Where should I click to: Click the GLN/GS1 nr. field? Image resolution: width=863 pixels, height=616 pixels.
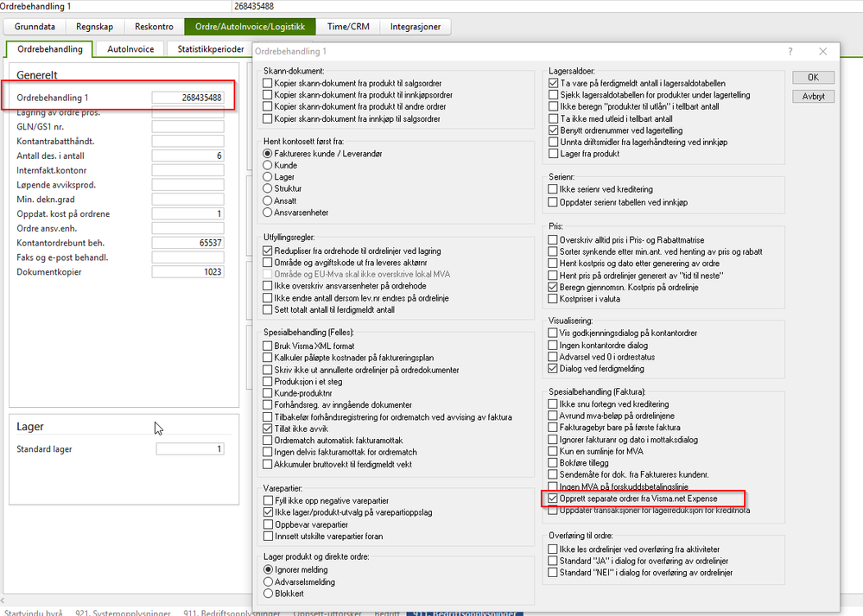tap(187, 127)
